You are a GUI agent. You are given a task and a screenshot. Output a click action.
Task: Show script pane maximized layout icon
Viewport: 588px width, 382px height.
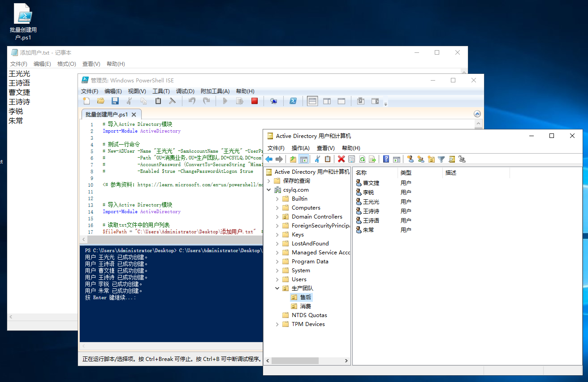point(341,101)
